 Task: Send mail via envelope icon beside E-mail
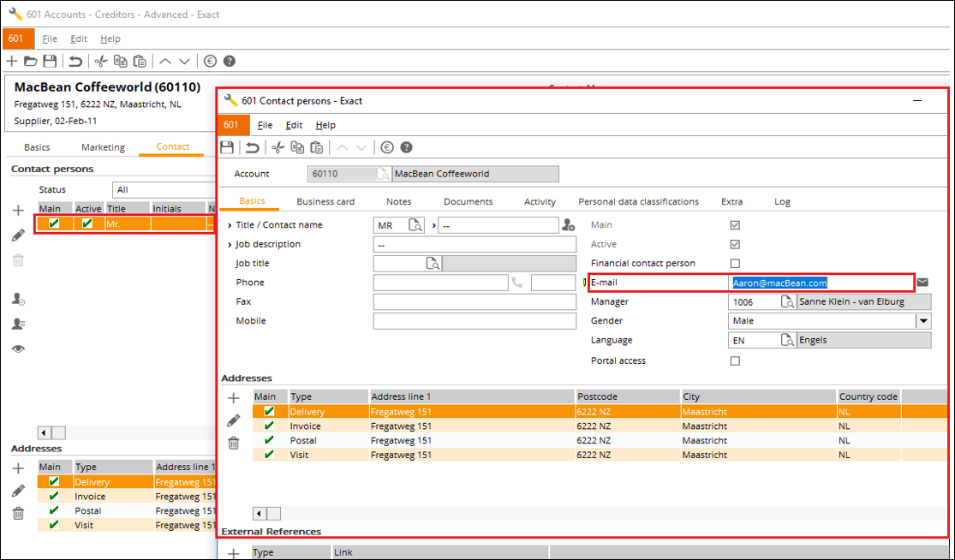(922, 283)
